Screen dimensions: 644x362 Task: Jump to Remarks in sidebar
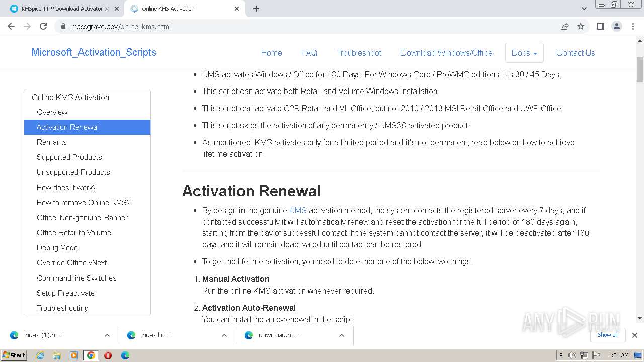point(51,142)
